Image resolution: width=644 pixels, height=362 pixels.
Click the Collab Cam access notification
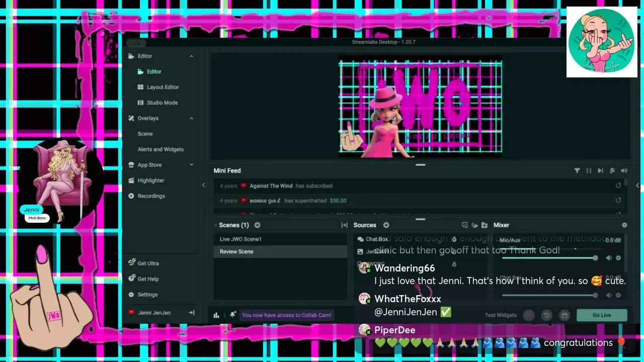coord(286,315)
